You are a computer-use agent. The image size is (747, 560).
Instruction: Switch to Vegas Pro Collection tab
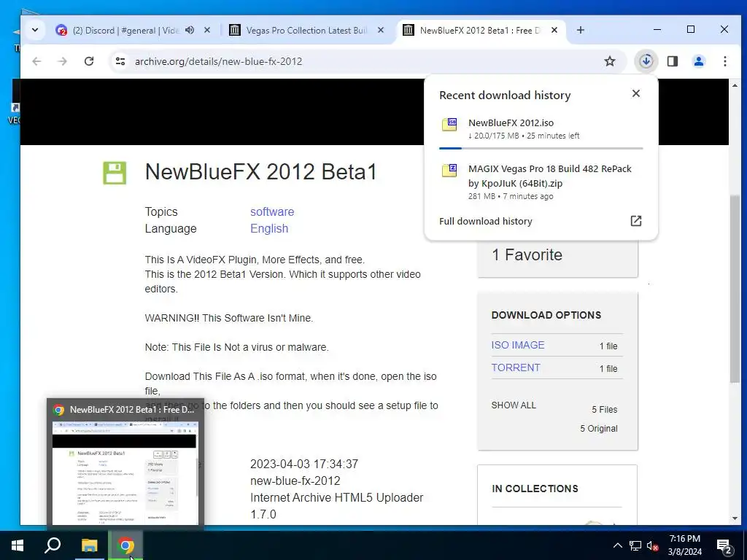point(305,30)
